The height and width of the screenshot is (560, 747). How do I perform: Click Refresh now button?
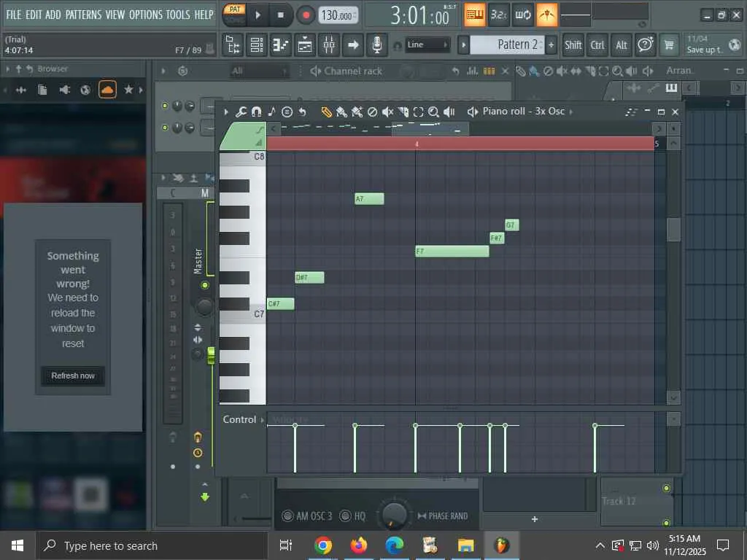coord(73,376)
